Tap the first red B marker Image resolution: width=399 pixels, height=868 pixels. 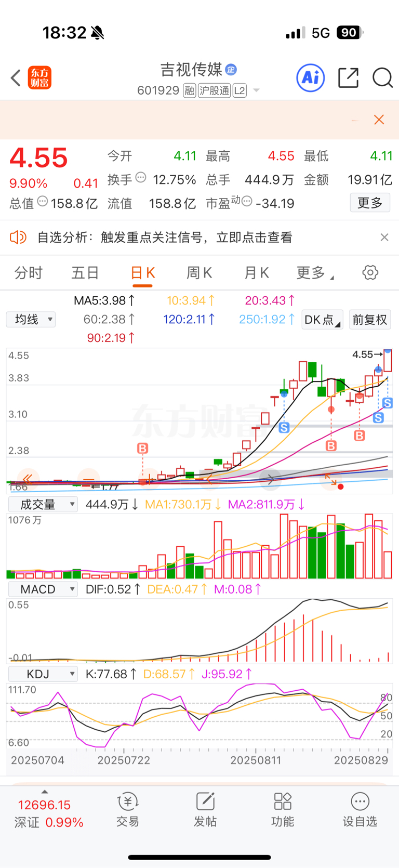(x=142, y=448)
